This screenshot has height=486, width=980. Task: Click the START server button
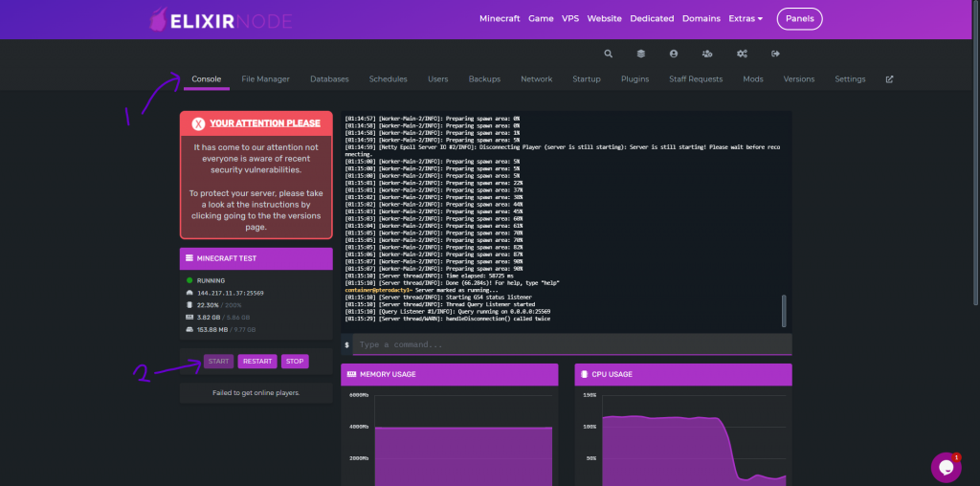(x=219, y=361)
